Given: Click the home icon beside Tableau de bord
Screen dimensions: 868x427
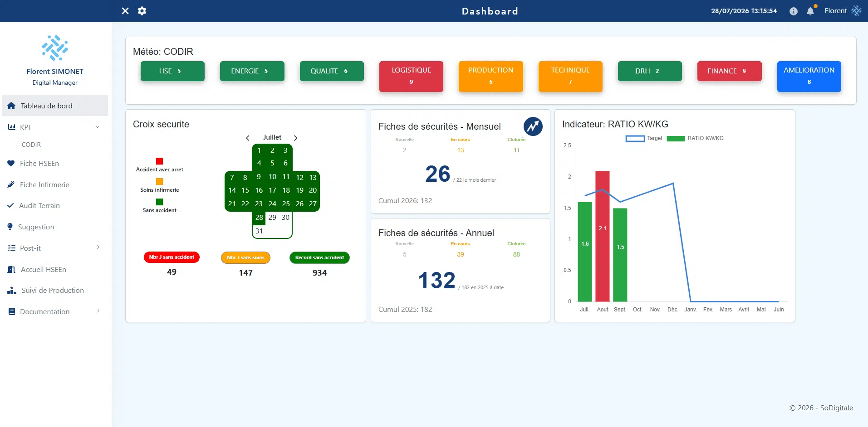Looking at the screenshot, I should point(11,106).
